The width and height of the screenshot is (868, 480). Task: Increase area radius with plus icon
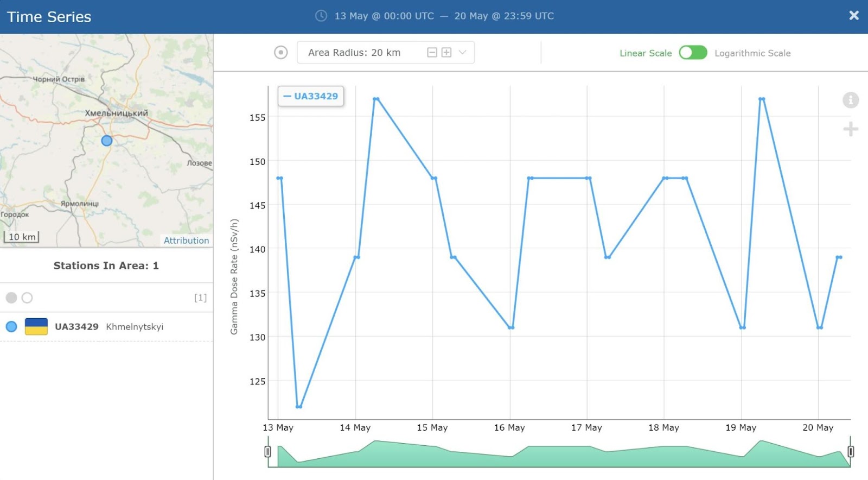pyautogui.click(x=446, y=53)
